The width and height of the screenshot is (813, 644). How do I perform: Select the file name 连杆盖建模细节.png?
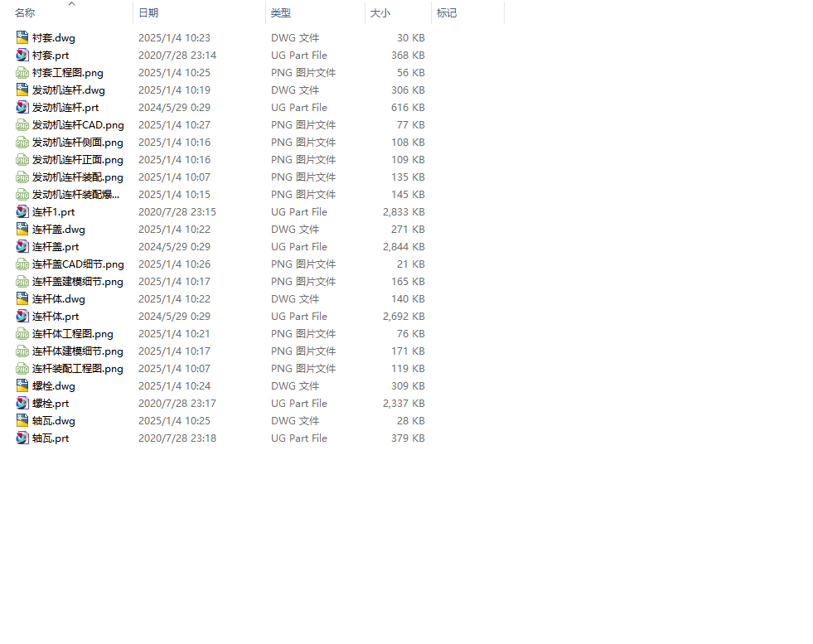point(78,282)
